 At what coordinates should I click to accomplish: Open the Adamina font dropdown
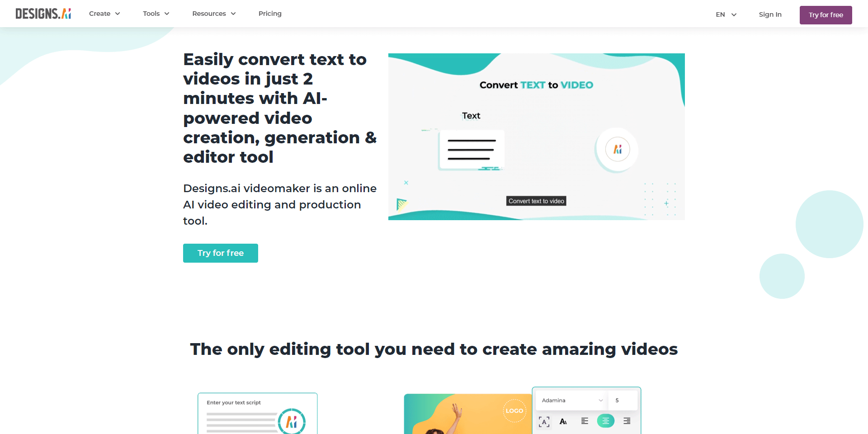tap(572, 401)
